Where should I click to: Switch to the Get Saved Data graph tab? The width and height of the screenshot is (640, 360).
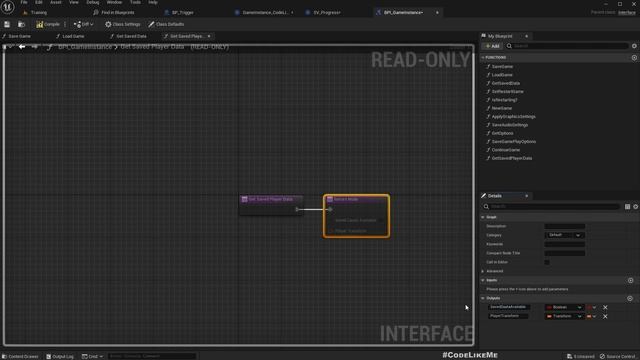click(131, 36)
